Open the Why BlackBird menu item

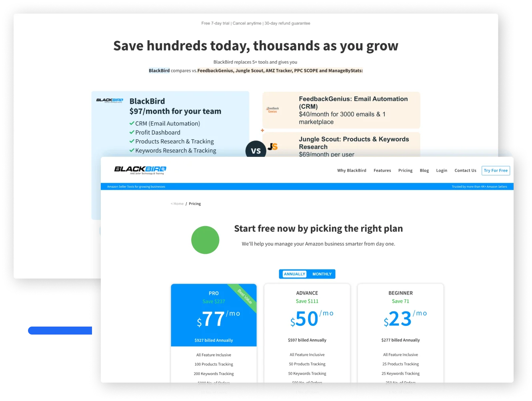tap(352, 170)
